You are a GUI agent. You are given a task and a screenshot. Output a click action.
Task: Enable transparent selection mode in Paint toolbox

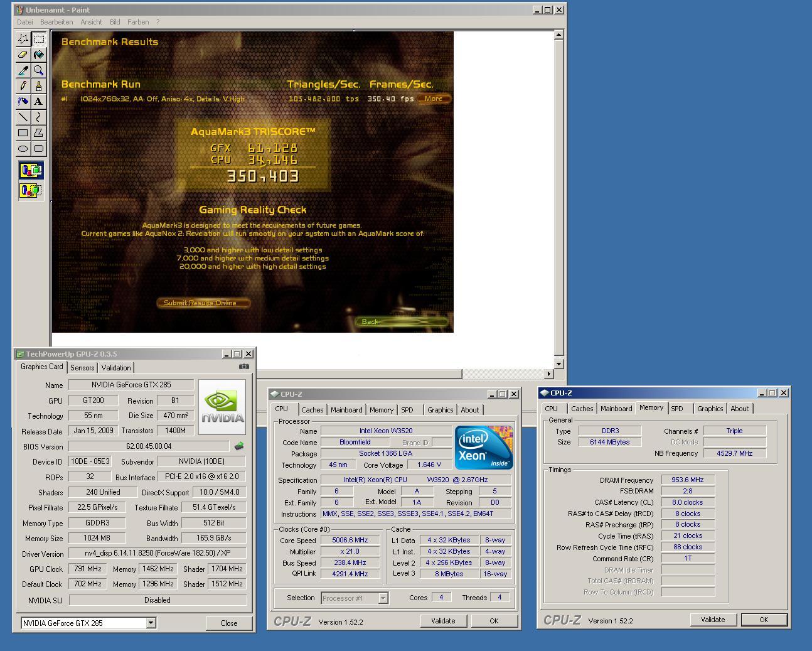pos(31,190)
